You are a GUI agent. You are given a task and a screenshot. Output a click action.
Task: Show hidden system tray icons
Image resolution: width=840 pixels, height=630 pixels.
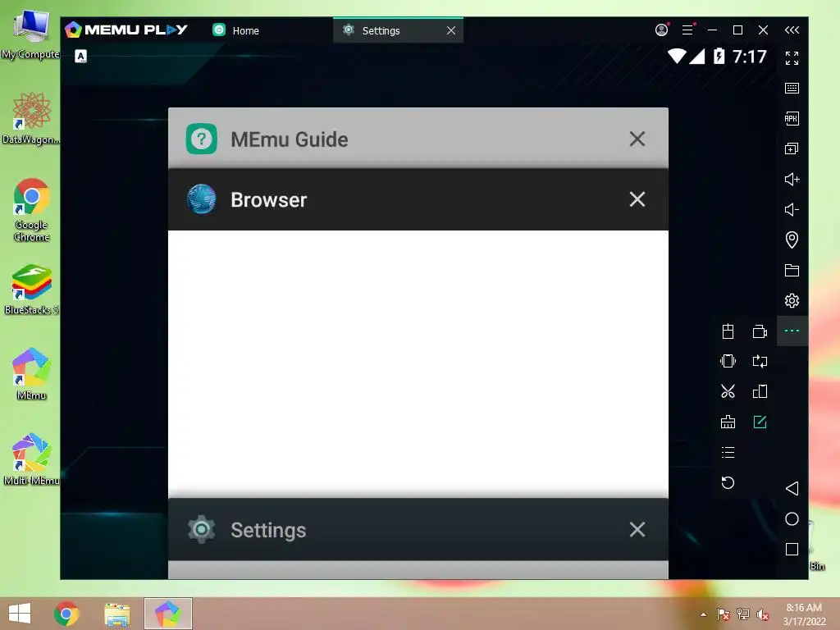point(703,614)
